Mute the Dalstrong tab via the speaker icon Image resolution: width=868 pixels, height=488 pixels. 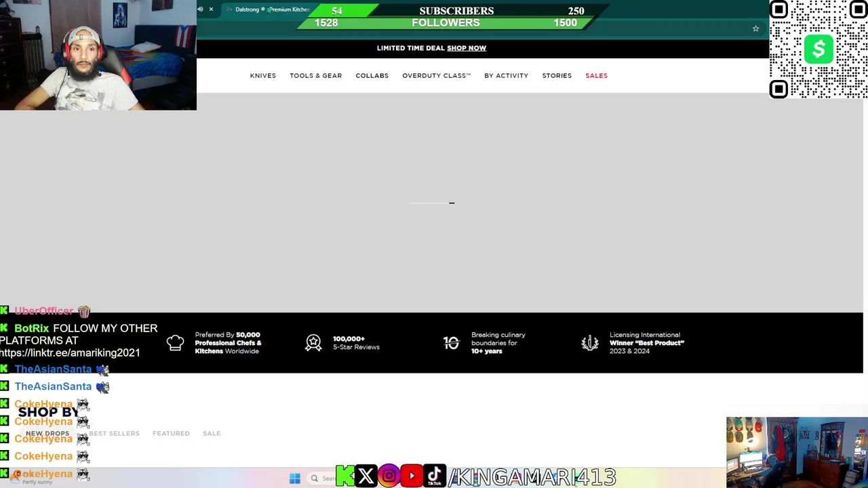[200, 9]
